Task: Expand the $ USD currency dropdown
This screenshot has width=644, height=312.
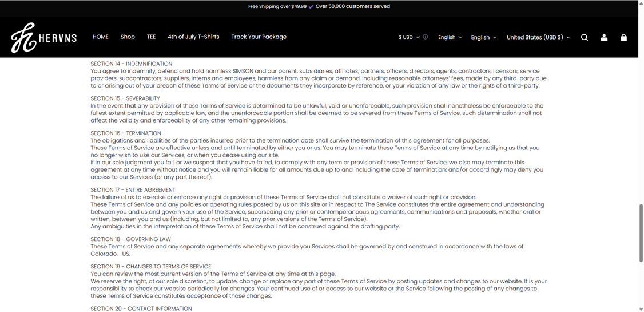Action: [409, 37]
